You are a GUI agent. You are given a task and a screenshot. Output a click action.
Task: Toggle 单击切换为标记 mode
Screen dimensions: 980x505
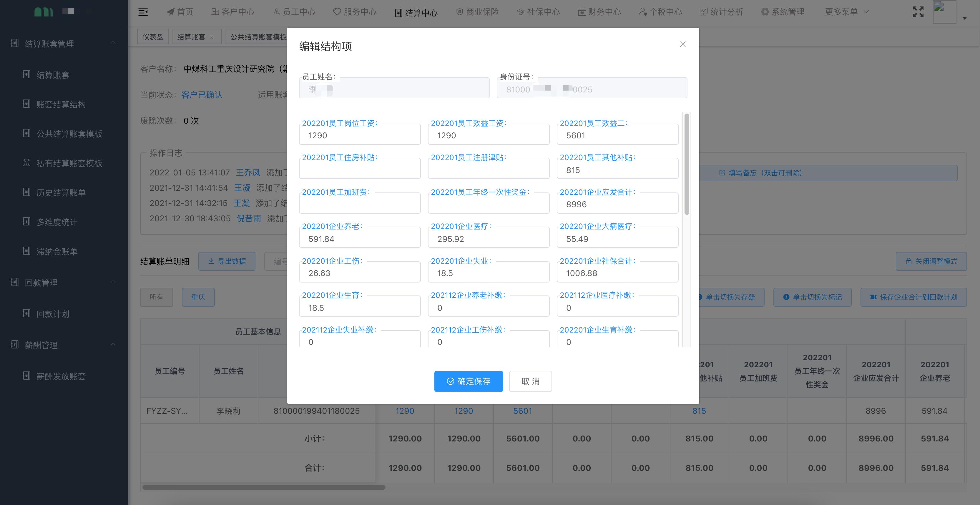(x=812, y=297)
